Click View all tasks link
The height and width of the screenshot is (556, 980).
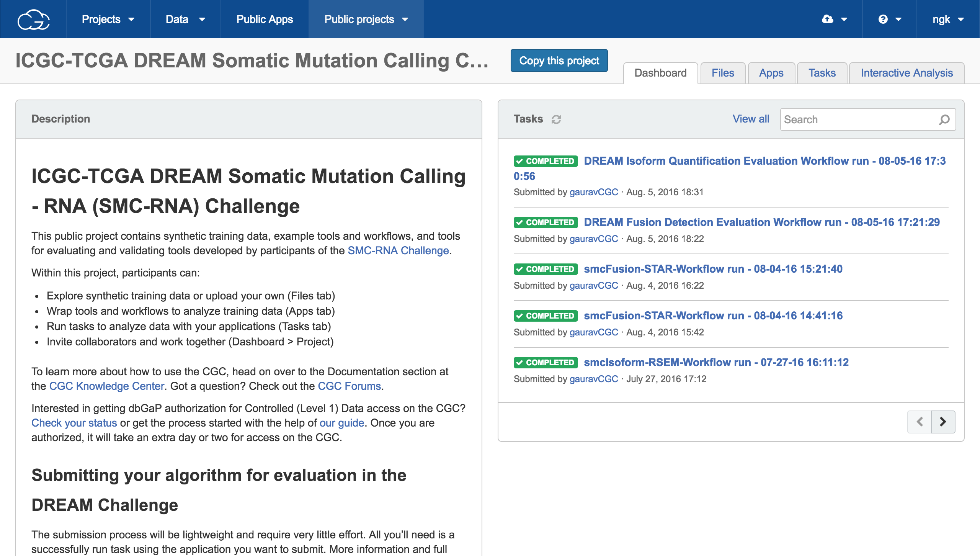coord(751,119)
